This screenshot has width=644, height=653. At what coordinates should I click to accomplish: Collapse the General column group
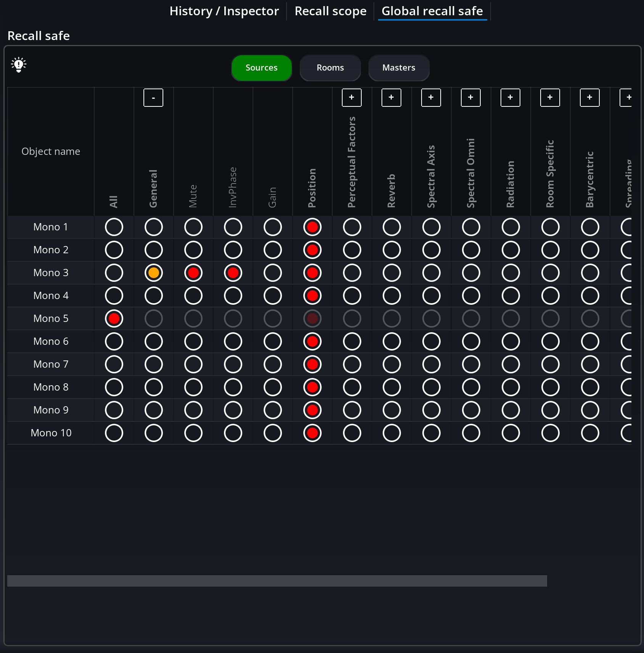pyautogui.click(x=153, y=98)
